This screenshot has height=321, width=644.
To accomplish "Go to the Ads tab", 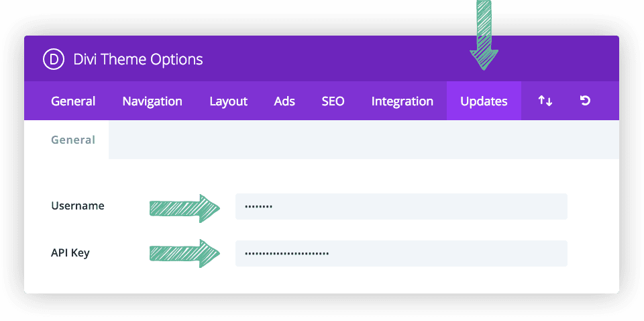I will pos(284,101).
